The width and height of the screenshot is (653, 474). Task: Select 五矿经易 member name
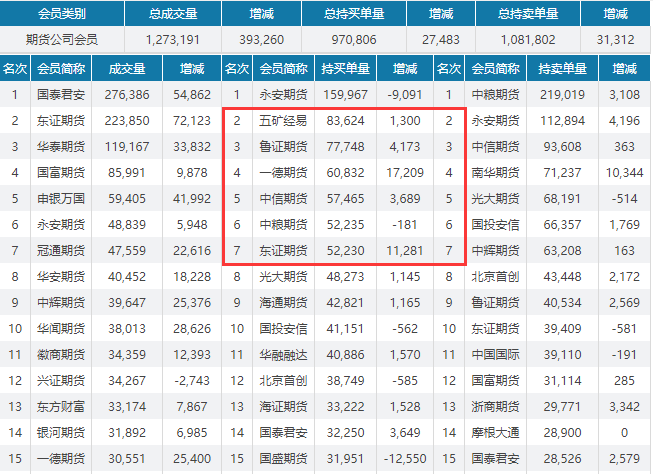click(283, 121)
